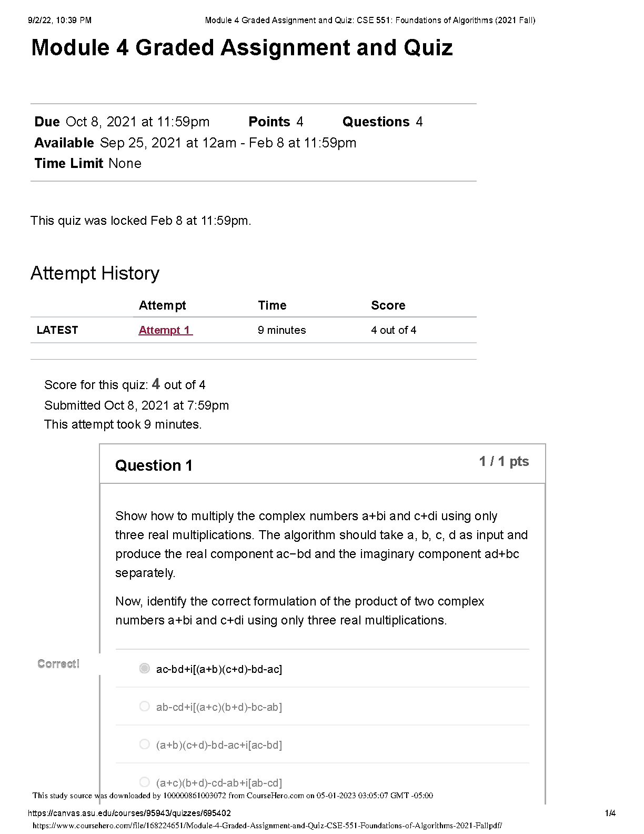Image resolution: width=644 pixels, height=834 pixels.
Task: Click the 4 out of 4 score cell
Action: point(393,330)
